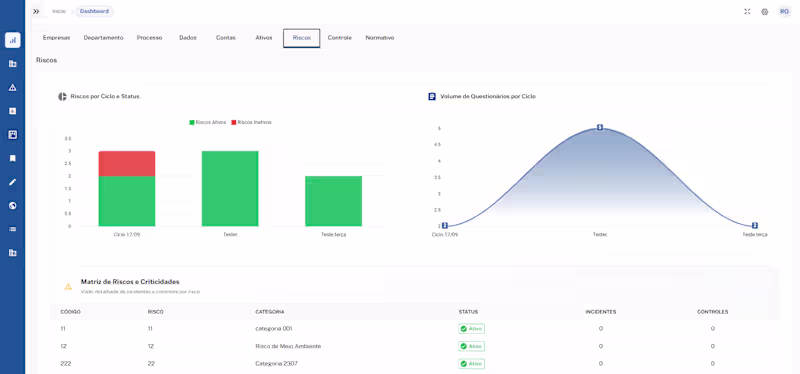Expand the sidebar with double chevron icon
The width and height of the screenshot is (800, 374).
click(36, 11)
